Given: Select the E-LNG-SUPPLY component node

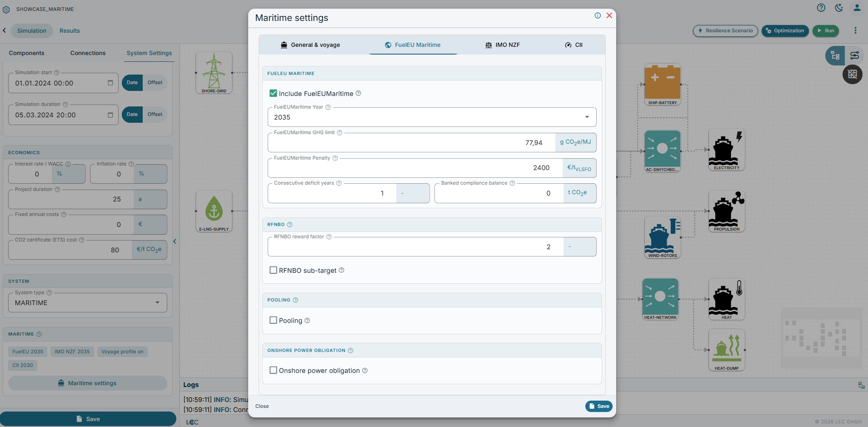Looking at the screenshot, I should click(x=214, y=211).
